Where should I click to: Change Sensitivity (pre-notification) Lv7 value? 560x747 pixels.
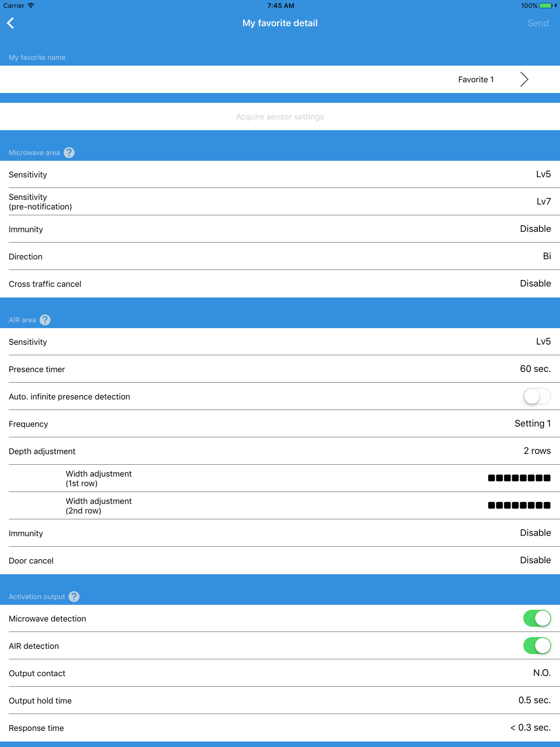544,201
